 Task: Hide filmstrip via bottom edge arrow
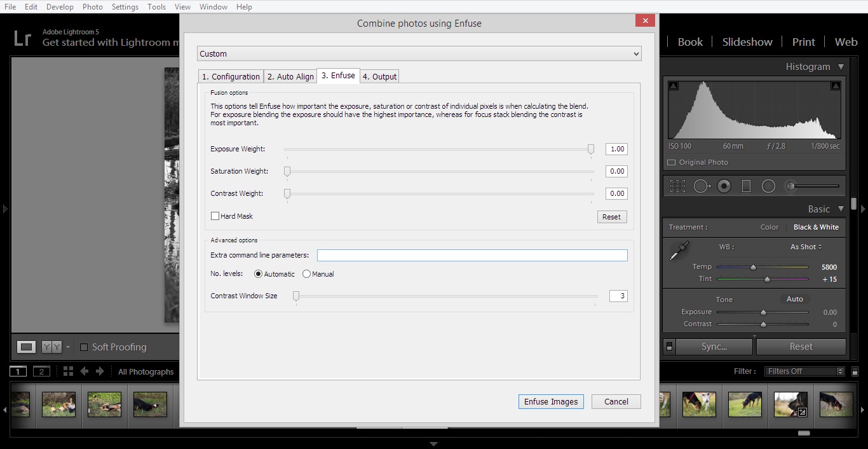433,444
